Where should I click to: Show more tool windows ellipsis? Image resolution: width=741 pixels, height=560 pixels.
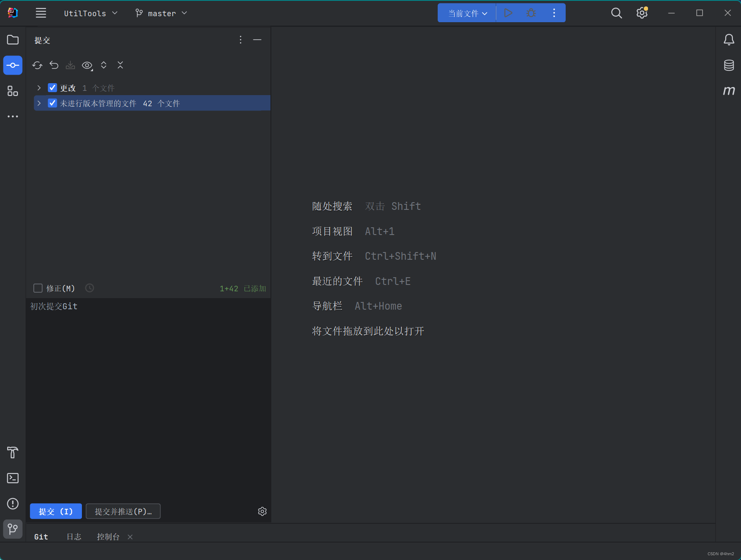point(13,116)
